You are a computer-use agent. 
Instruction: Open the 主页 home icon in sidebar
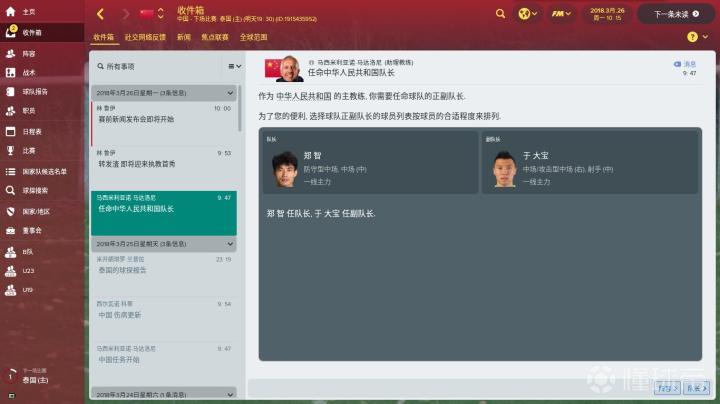pos(11,11)
